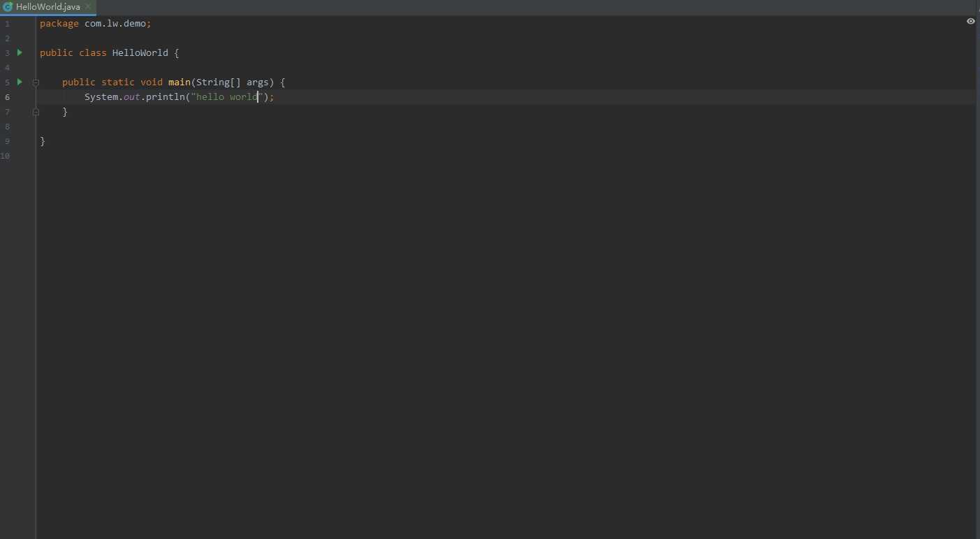Click the HelloWorld class name in the declaration
This screenshot has height=539, width=980.
coord(140,52)
